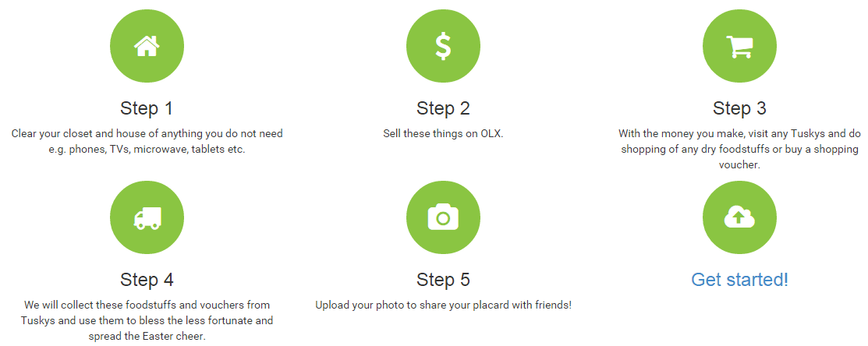Click the house icon above Step 1
The width and height of the screenshot is (868, 346).
[x=147, y=46]
